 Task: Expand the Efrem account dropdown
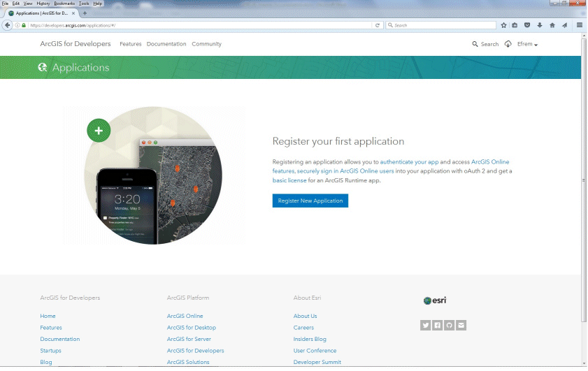point(527,44)
